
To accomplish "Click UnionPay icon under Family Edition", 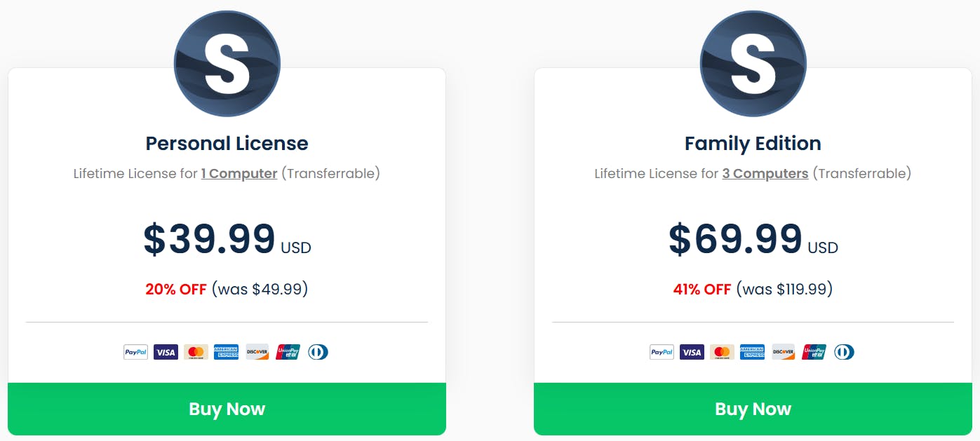I will coord(814,352).
